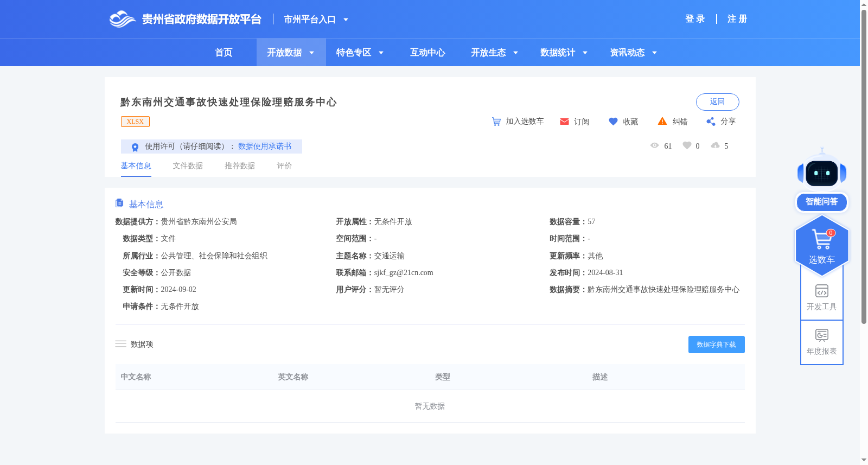Expand the 市州平台入口 dropdown
Image resolution: width=868 pixels, height=465 pixels.
(x=316, y=20)
